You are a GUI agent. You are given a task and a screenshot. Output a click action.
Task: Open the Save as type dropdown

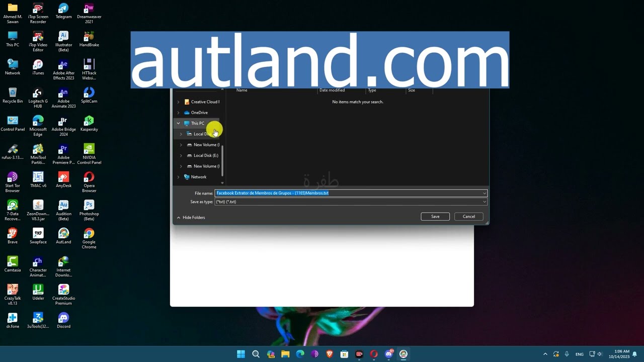tap(485, 202)
